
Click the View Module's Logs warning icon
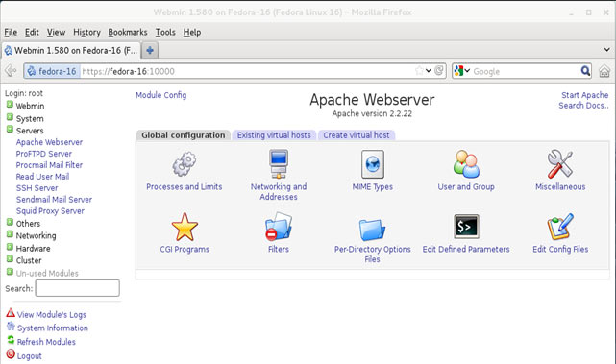11,313
